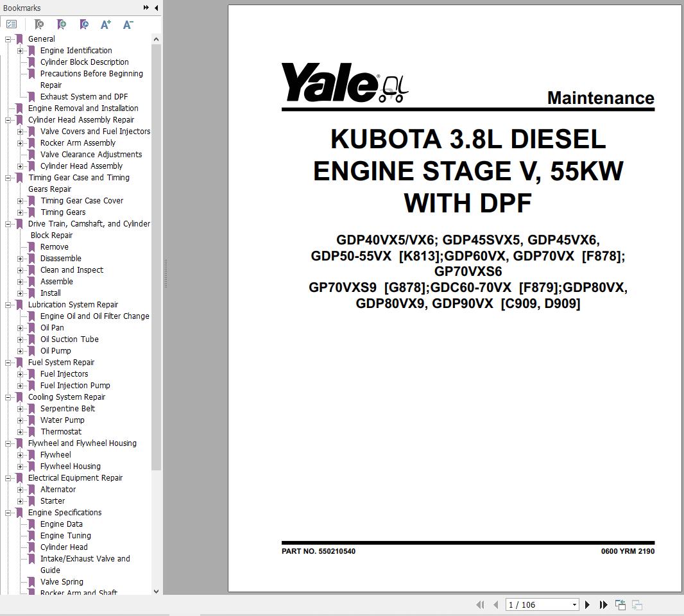Expand the Alternator bookmark
Viewport: 684px width, 616px height.
(x=20, y=490)
